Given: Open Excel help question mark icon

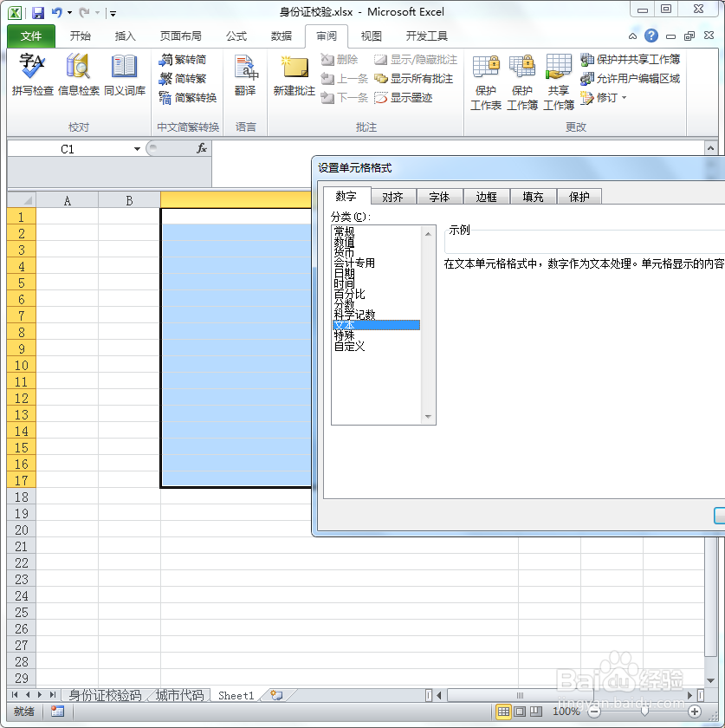Looking at the screenshot, I should [651, 36].
